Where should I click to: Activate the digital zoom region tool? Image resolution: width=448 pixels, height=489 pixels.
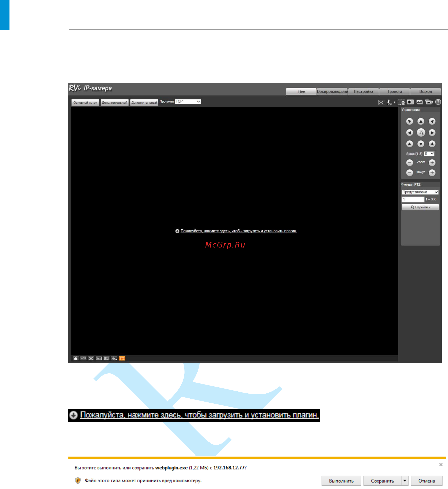401,102
